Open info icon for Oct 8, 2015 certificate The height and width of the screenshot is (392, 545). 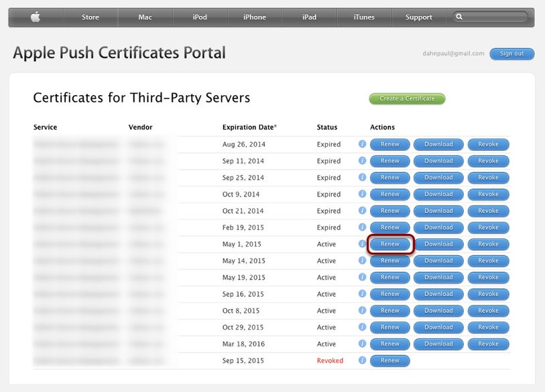pyautogui.click(x=362, y=310)
